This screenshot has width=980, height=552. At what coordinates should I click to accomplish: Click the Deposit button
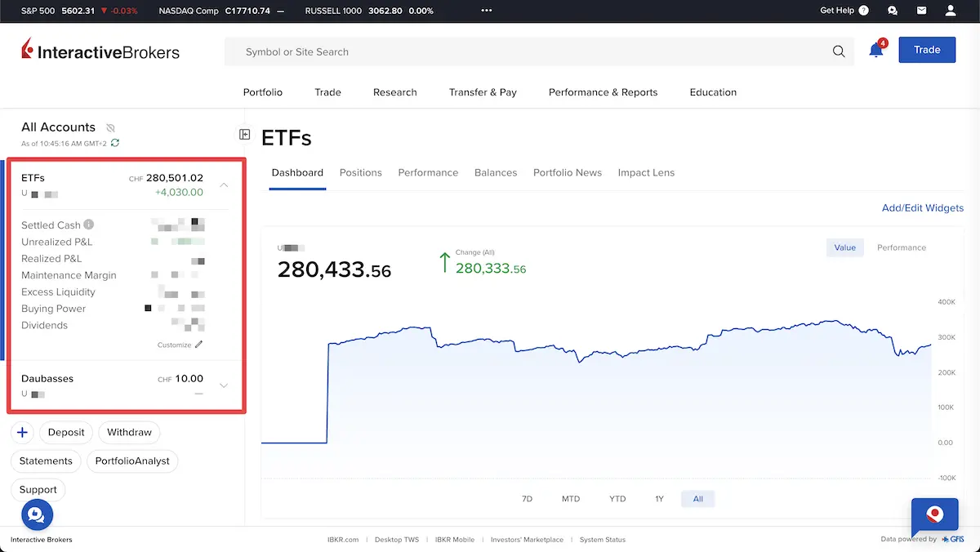(x=66, y=432)
